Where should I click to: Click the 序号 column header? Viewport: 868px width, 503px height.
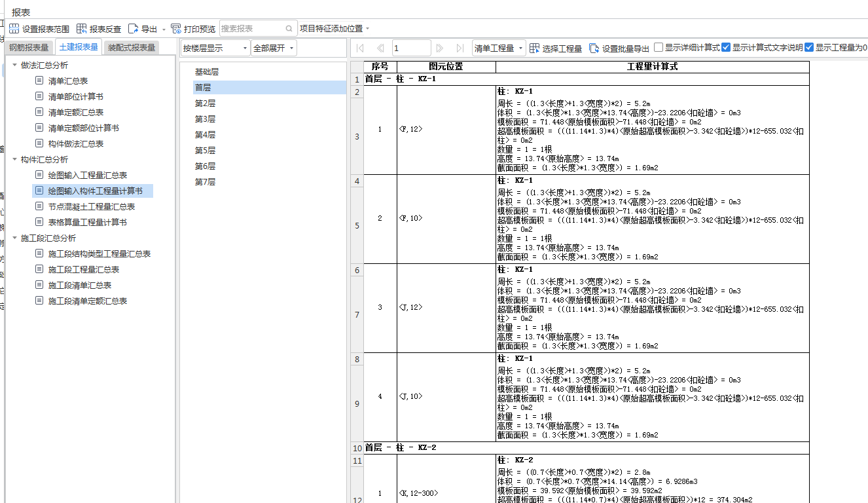[380, 67]
